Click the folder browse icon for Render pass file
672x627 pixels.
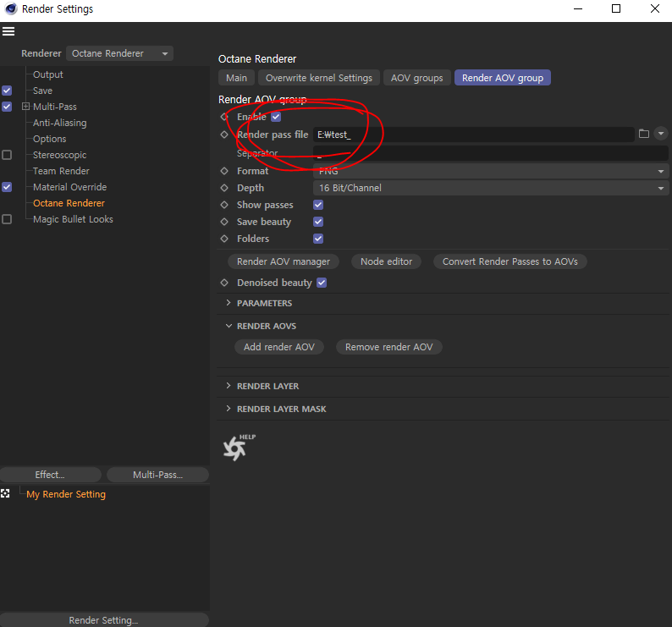pyautogui.click(x=644, y=134)
